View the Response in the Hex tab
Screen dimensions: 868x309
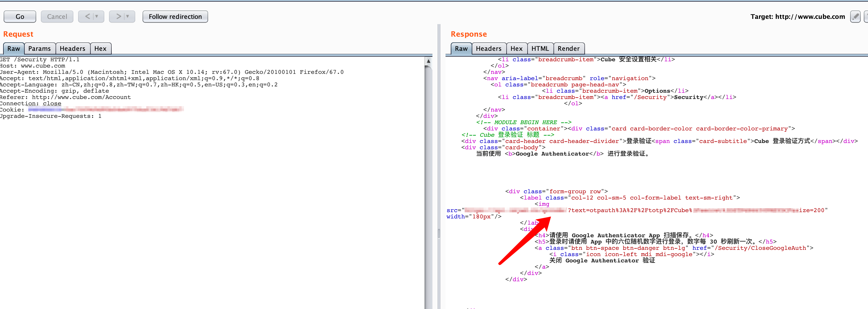click(x=517, y=48)
